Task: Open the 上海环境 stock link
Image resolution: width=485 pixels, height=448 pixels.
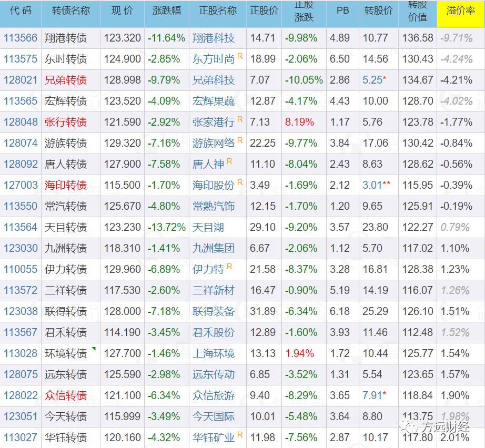Action: 214,353
